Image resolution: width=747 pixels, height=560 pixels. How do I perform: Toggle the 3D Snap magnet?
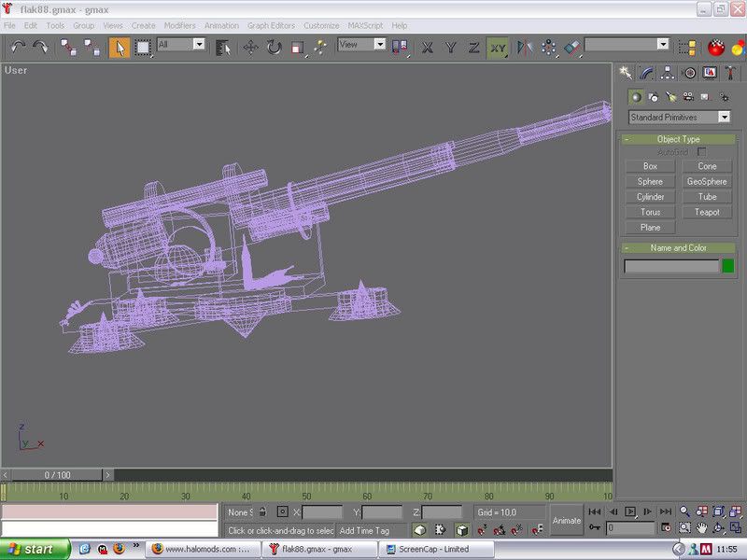[482, 529]
